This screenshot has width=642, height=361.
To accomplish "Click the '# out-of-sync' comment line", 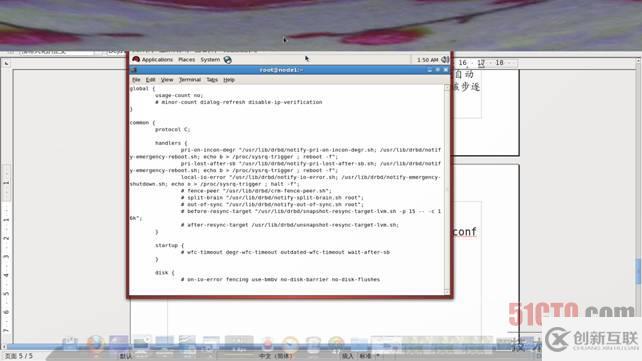I will click(272, 204).
